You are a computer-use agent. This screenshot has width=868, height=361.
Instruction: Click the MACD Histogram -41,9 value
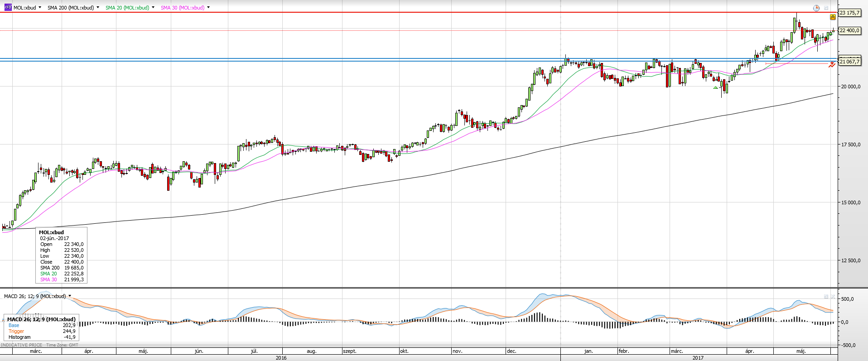[70, 337]
